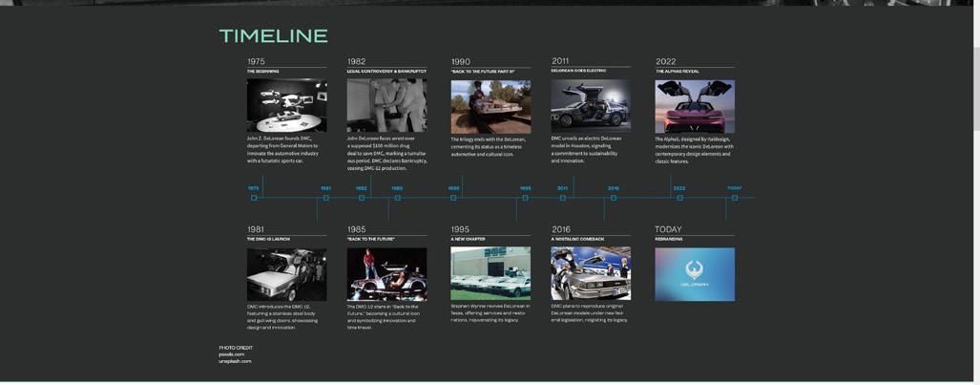This screenshot has height=385, width=980.
Task: Click the 1975 year heading above The Beginning
Action: tap(256, 61)
